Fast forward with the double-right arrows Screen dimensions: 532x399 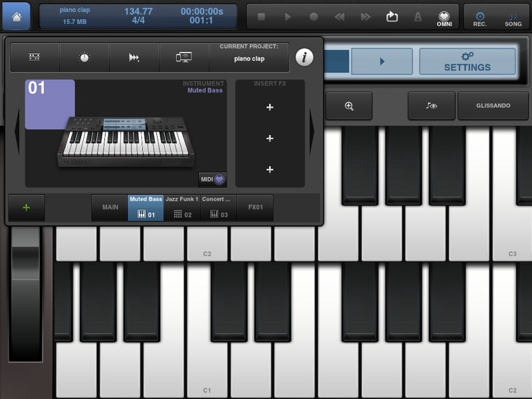(x=366, y=17)
